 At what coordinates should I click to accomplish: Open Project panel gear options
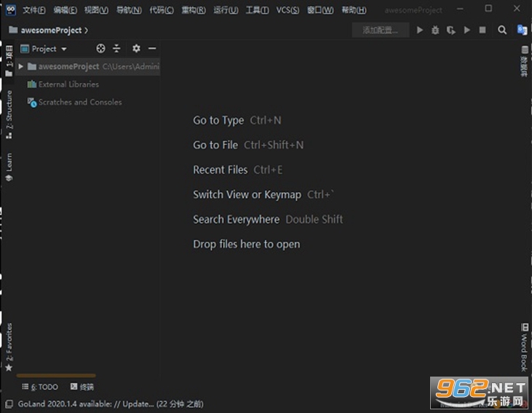[136, 49]
